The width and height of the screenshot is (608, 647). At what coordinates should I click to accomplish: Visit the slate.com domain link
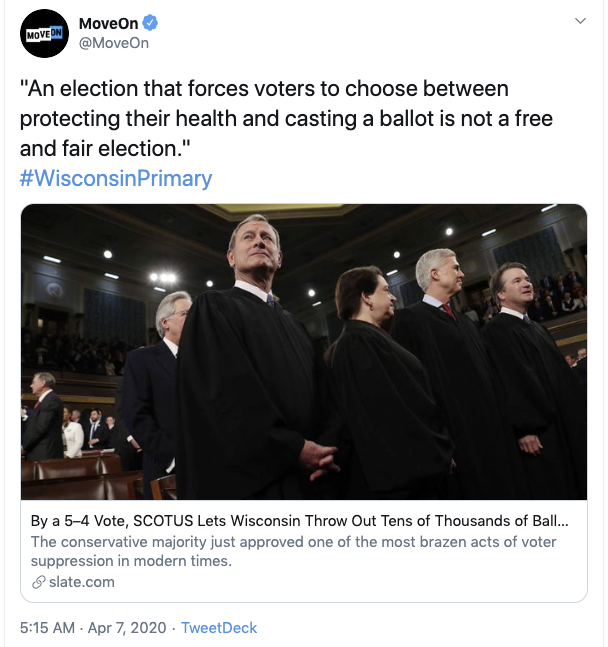pos(80,582)
